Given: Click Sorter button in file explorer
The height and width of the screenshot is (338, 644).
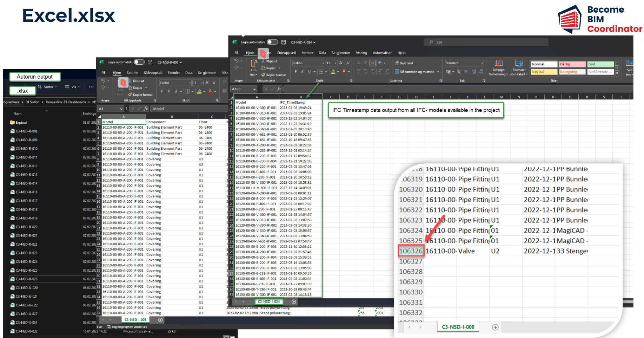Looking at the screenshot, I should (x=47, y=87).
